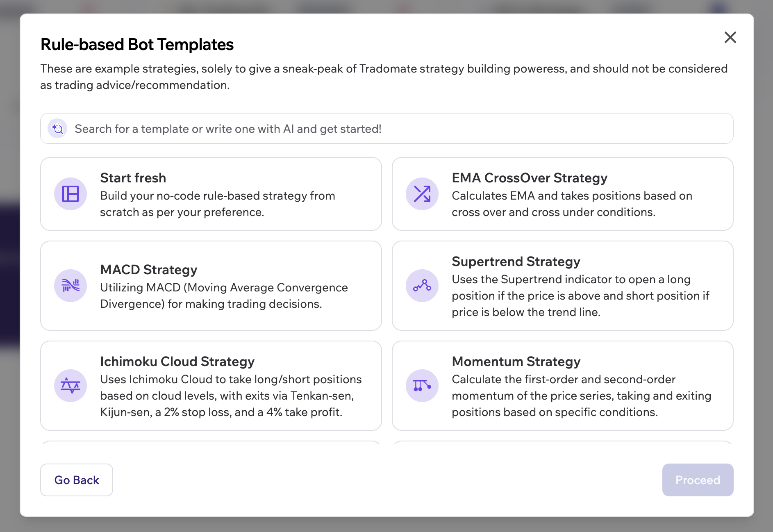Choose the Momentum Strategy title
The image size is (773, 532).
click(x=516, y=361)
